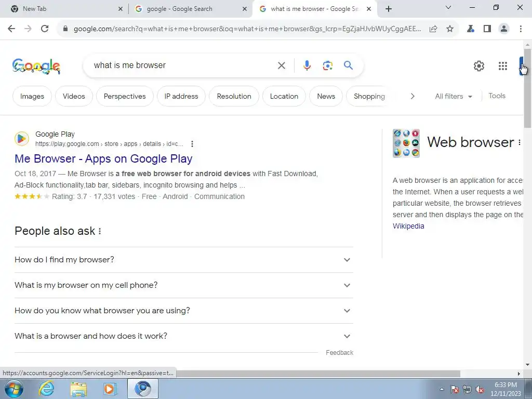The height and width of the screenshot is (399, 532).
Task: Open a new tab with plus button
Action: (389, 9)
